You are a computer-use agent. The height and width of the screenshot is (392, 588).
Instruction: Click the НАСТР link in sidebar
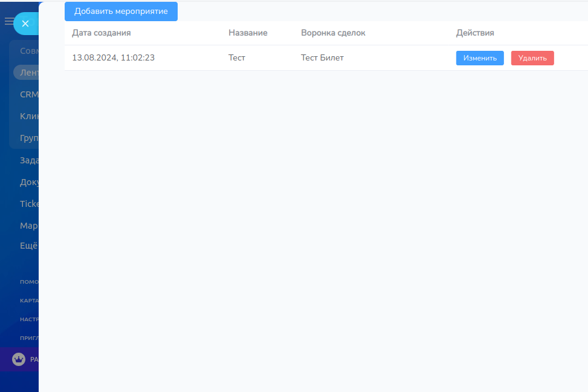click(x=29, y=319)
